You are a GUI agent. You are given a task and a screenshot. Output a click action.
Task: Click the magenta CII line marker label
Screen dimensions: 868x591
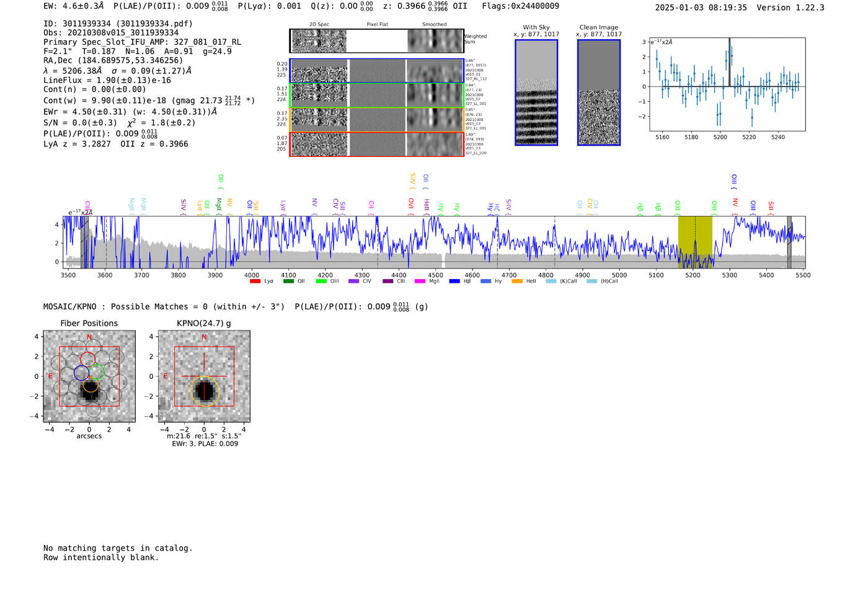(x=371, y=207)
